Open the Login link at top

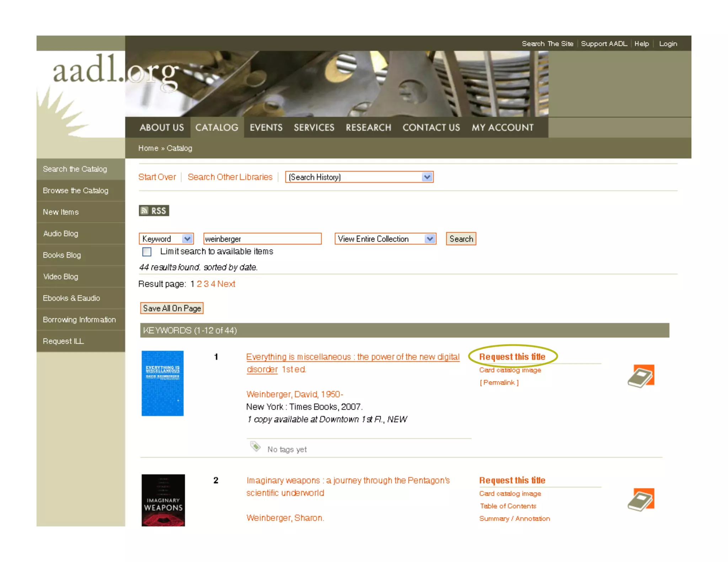point(668,44)
